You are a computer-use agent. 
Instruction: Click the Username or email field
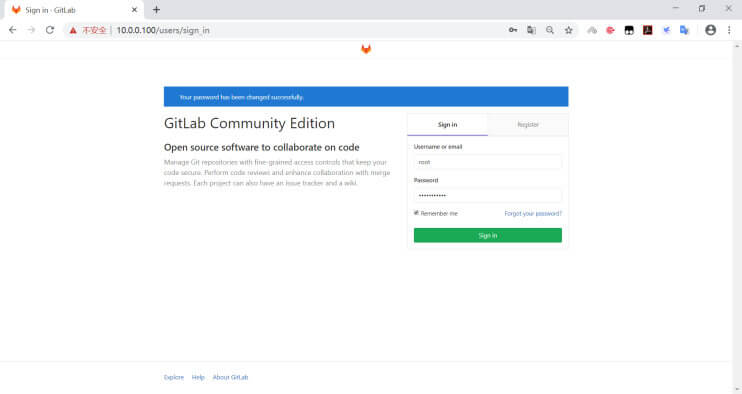click(487, 162)
